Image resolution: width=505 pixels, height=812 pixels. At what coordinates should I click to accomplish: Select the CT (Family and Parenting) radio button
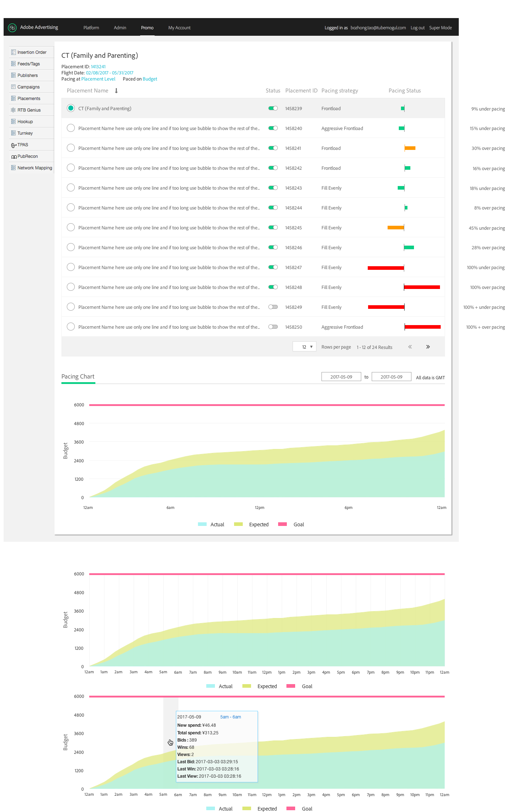pos(71,108)
